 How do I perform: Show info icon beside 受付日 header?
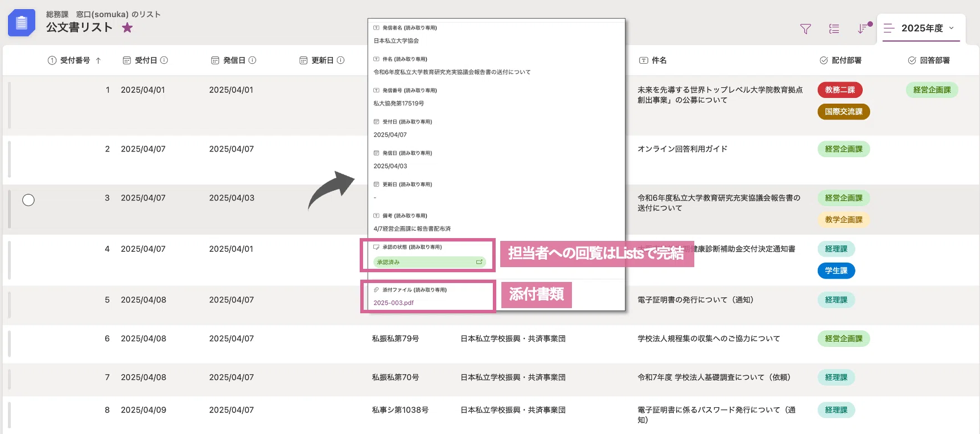tap(164, 60)
